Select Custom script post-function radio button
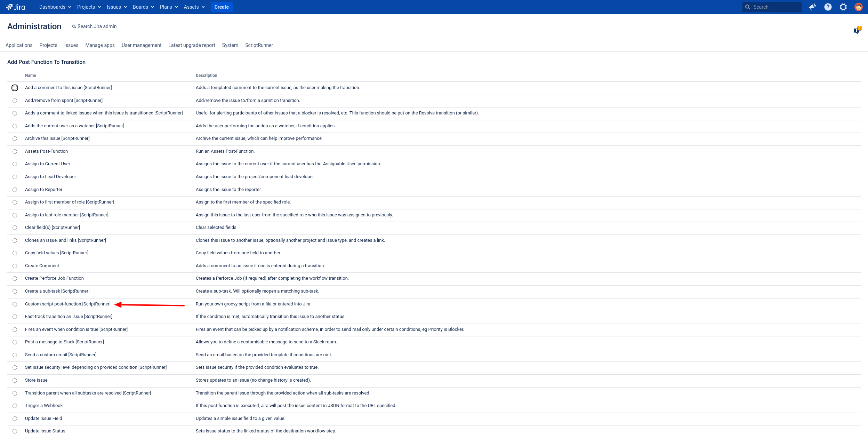The width and height of the screenshot is (868, 446). [x=15, y=304]
